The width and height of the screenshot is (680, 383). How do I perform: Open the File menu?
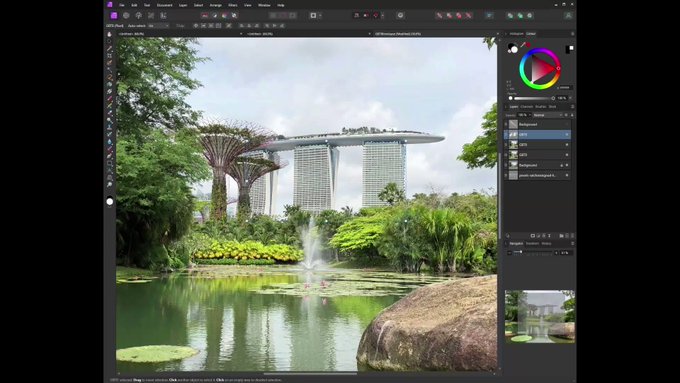(x=122, y=5)
